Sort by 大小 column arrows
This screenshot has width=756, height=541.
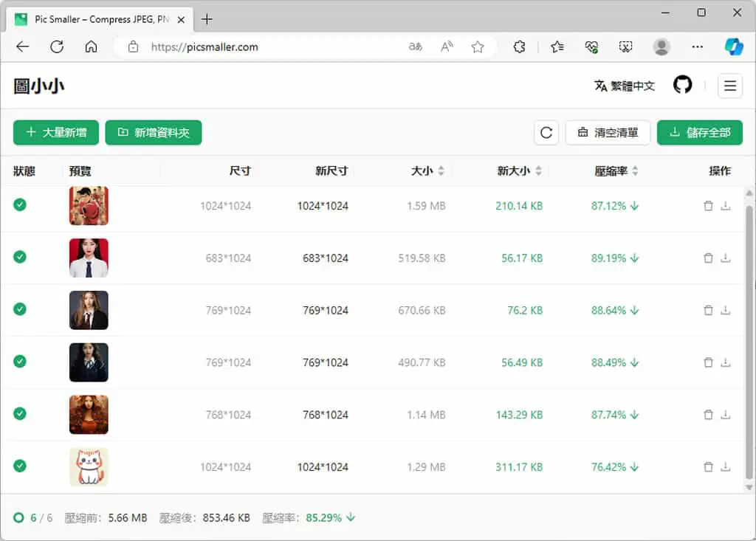pyautogui.click(x=441, y=170)
